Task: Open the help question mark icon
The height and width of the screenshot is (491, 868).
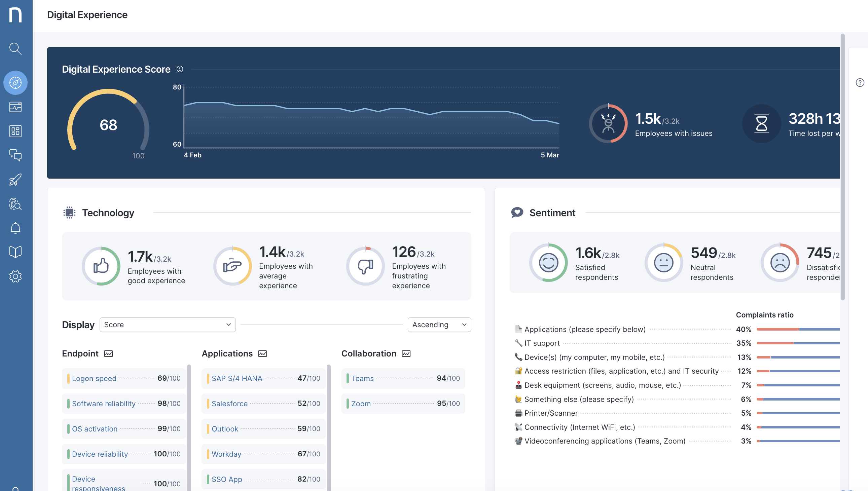Action: [860, 83]
